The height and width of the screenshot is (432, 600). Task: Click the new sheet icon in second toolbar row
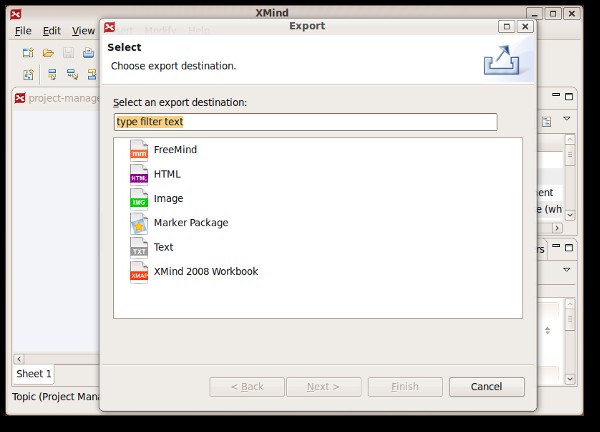tap(28, 74)
